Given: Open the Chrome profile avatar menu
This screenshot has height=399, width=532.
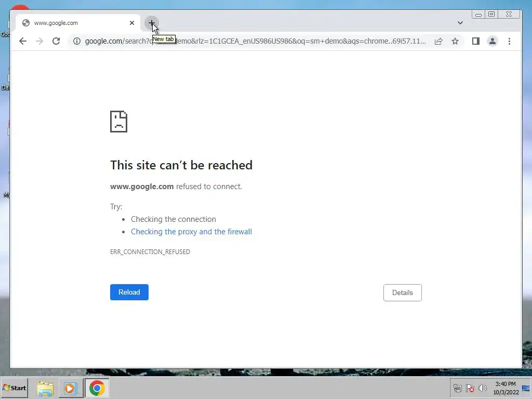Looking at the screenshot, I should click(x=493, y=41).
